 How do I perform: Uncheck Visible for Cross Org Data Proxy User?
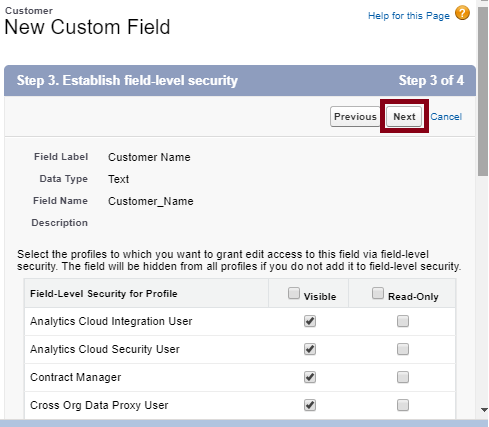click(310, 405)
